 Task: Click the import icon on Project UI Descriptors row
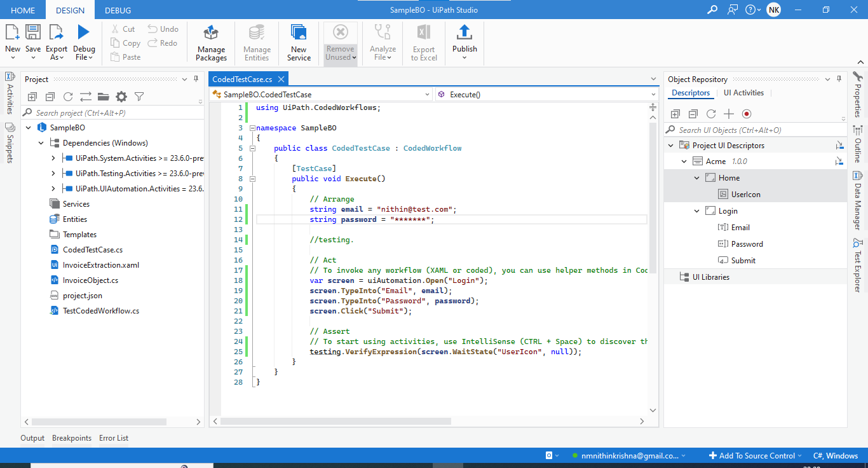pos(839,146)
